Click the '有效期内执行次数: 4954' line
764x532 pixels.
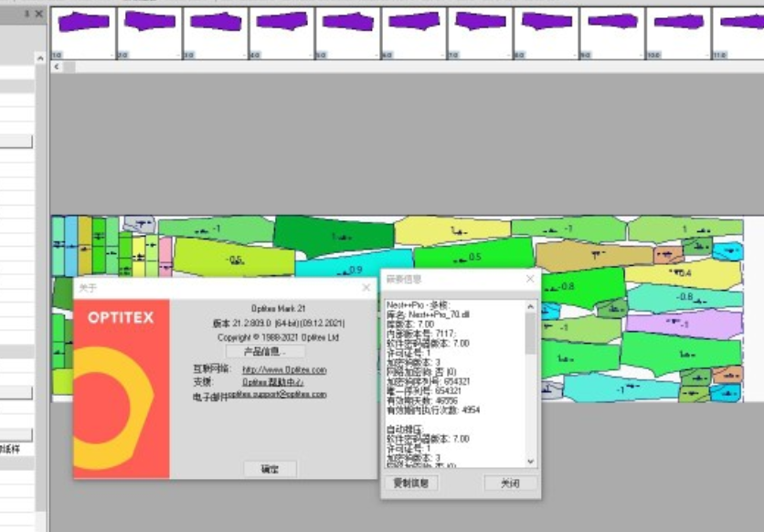[x=432, y=410]
